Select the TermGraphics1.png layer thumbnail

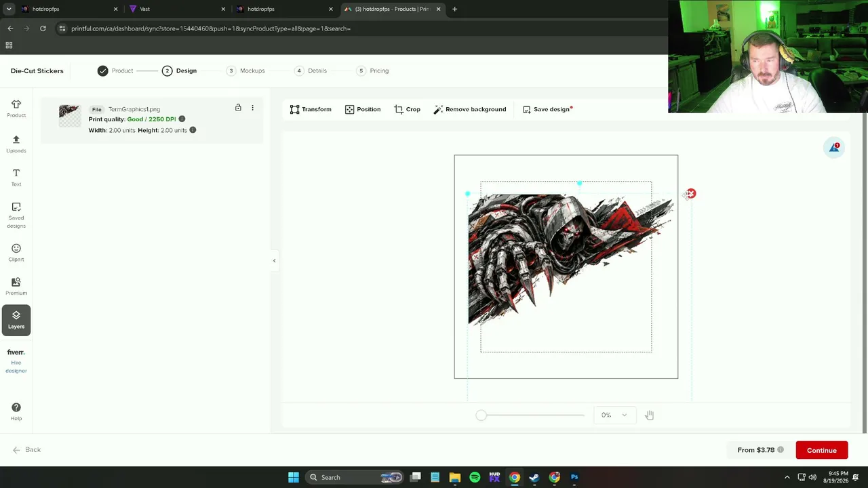click(x=69, y=115)
